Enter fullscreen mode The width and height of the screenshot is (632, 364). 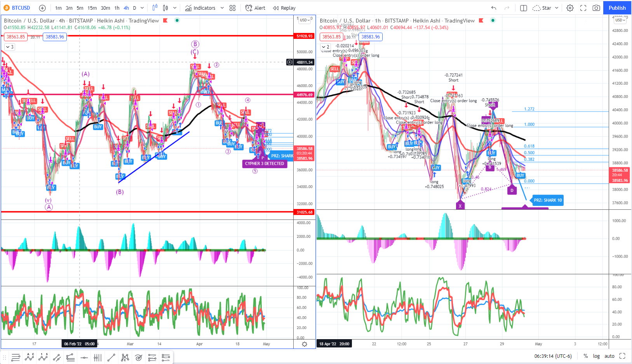[x=583, y=8]
